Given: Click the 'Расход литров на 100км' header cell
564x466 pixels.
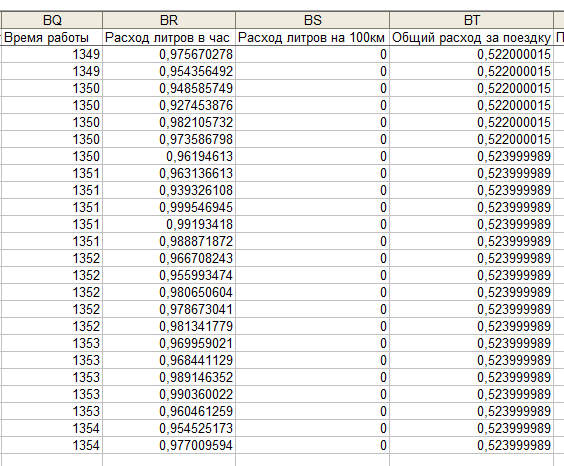Looking at the screenshot, I should coord(313,37).
